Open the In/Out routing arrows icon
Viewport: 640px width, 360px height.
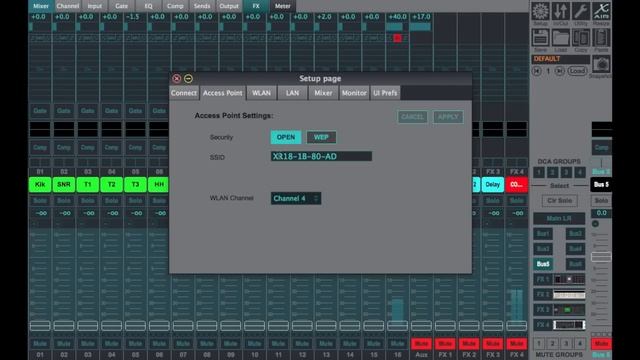tap(560, 12)
